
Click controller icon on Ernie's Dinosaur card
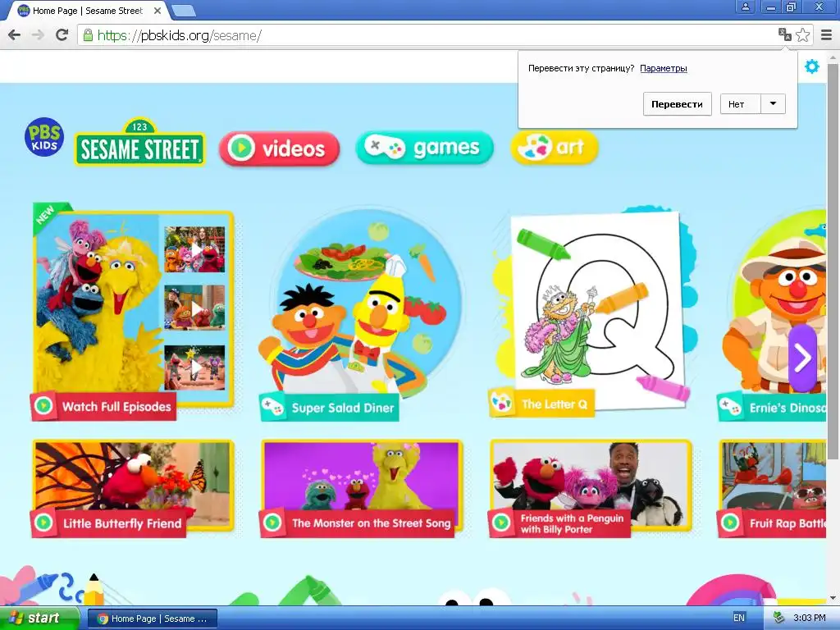tap(729, 407)
